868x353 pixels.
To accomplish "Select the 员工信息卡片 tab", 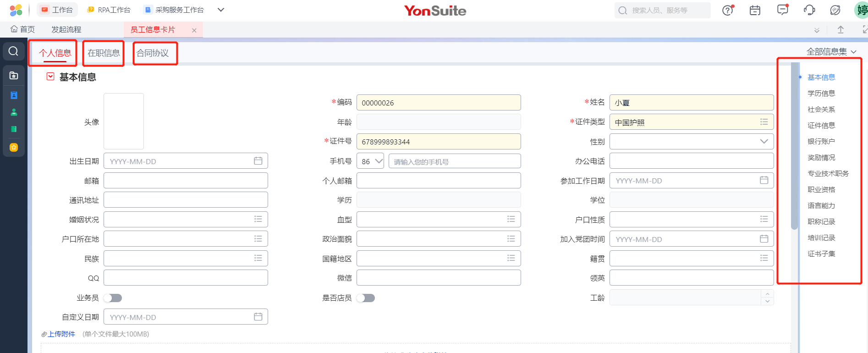I will point(153,30).
